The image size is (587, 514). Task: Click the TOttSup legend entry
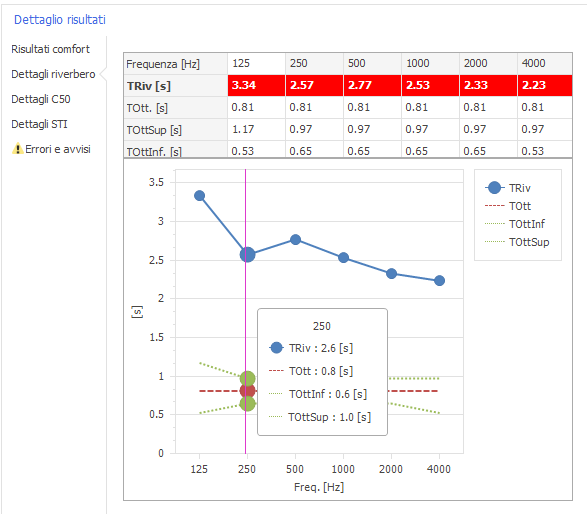point(517,242)
